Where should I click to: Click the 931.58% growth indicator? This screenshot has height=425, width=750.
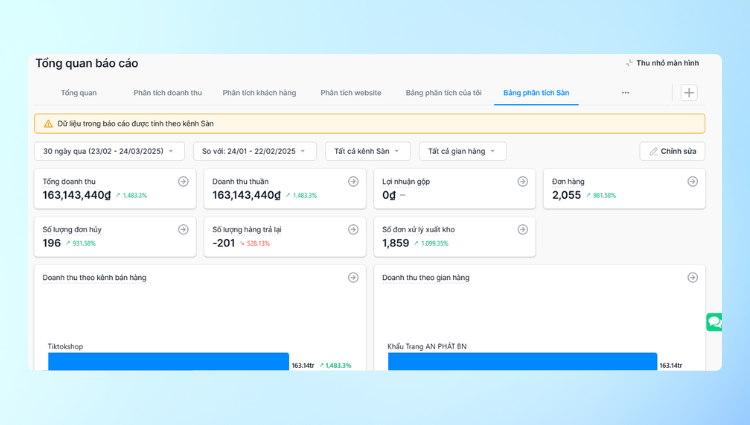[x=81, y=243]
